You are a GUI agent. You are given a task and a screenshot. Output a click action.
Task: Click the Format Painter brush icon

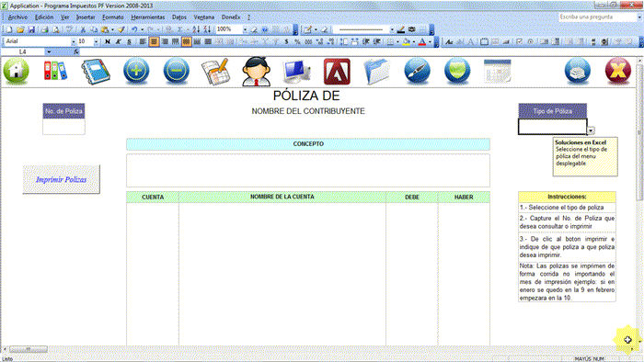pos(121,29)
